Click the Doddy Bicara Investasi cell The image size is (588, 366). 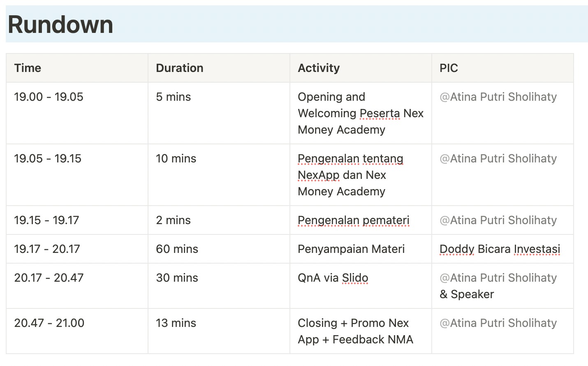pos(500,249)
